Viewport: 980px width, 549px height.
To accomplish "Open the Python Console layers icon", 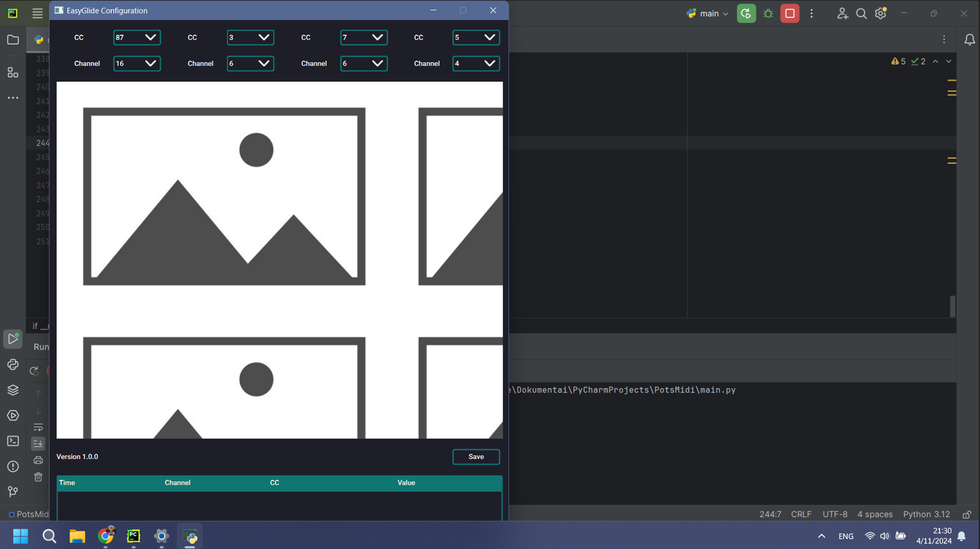I will [13, 390].
